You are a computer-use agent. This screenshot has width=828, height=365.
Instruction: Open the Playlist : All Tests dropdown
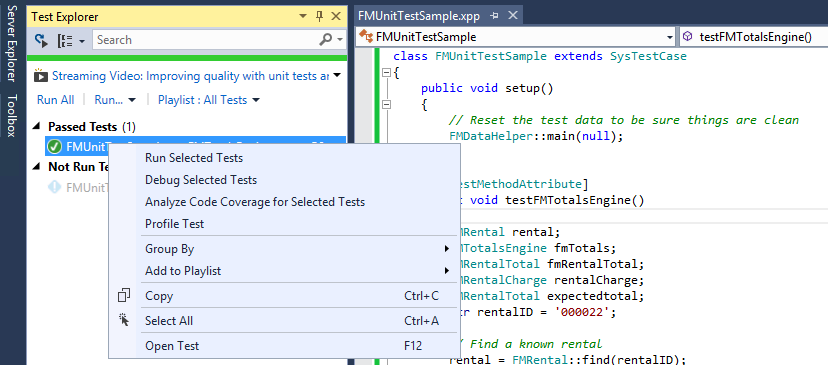(209, 100)
